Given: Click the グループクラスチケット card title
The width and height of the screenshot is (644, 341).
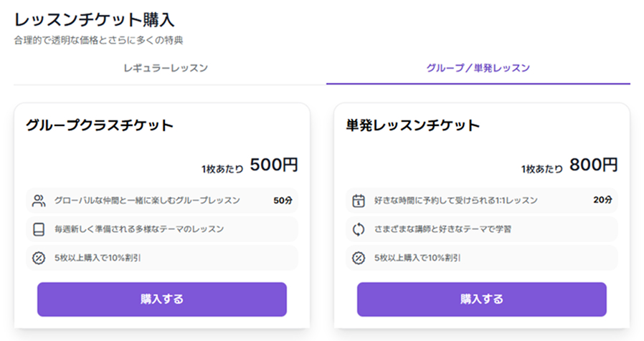Looking at the screenshot, I should pos(100,125).
